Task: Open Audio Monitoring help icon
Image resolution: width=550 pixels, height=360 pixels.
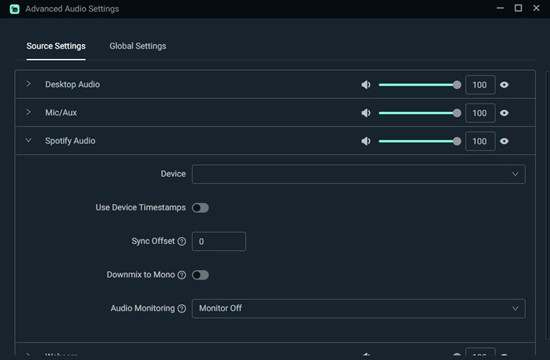Action: (x=182, y=308)
